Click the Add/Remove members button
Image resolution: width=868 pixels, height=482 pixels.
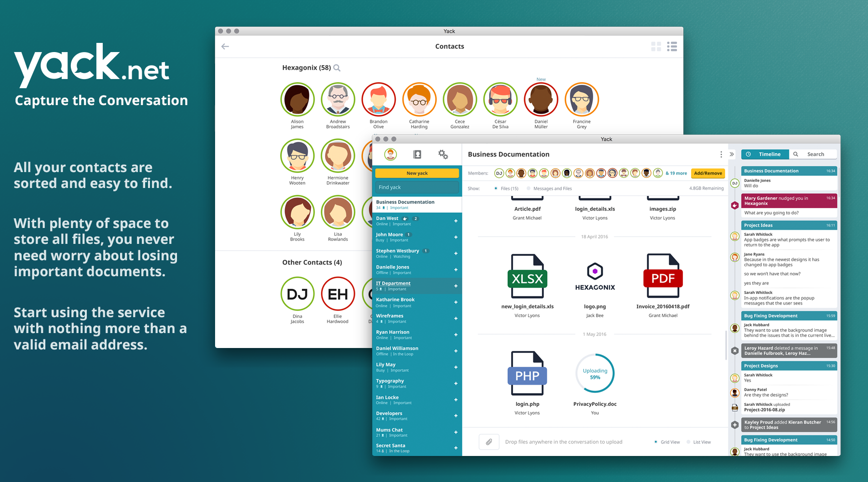click(708, 173)
